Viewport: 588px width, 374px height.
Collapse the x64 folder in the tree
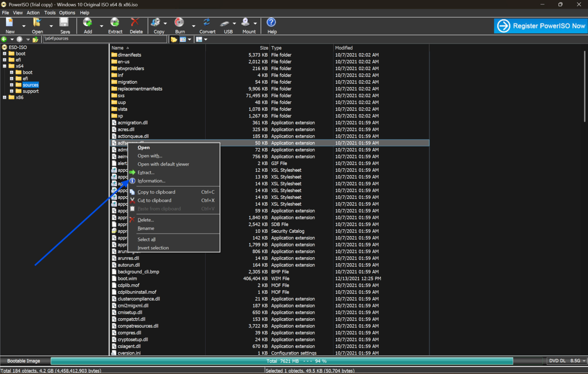[x=4, y=66]
